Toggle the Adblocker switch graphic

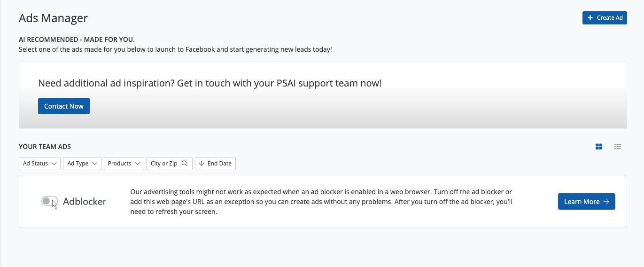click(x=48, y=201)
